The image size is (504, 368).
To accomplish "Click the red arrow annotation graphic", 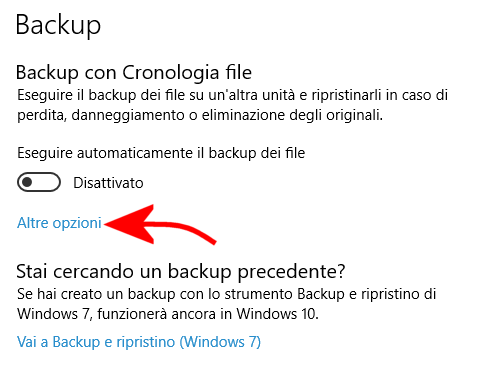I will (x=160, y=225).
